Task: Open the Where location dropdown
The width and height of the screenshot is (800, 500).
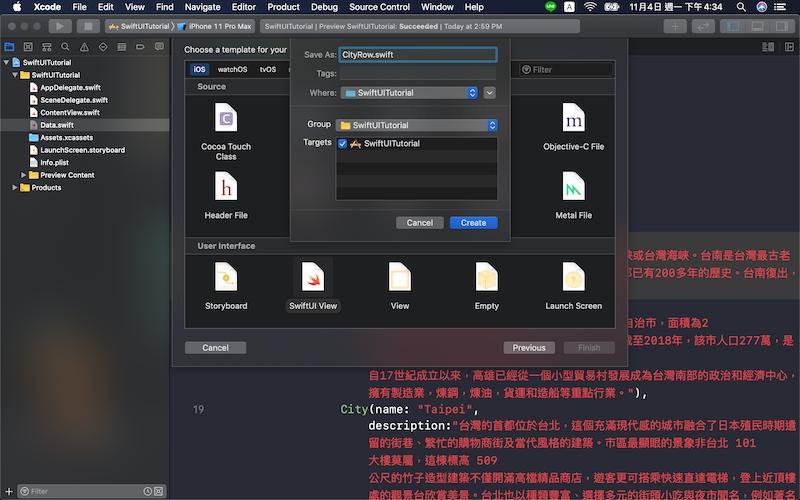Action: coord(409,93)
